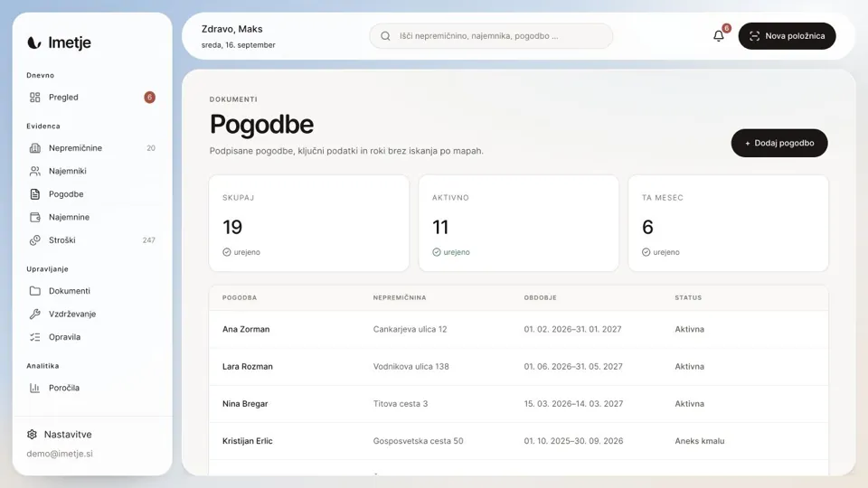Click the 247 count beside Stroški
This screenshot has height=488, width=868.
149,240
